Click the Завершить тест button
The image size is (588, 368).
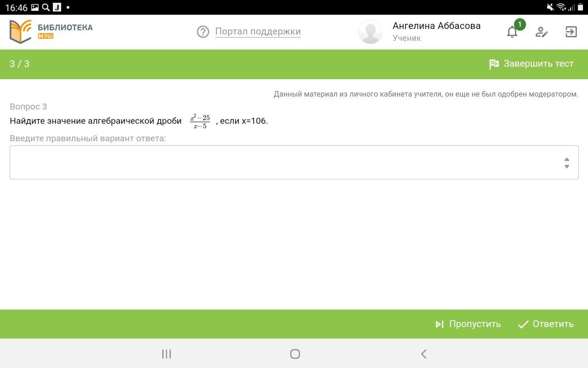click(x=531, y=64)
